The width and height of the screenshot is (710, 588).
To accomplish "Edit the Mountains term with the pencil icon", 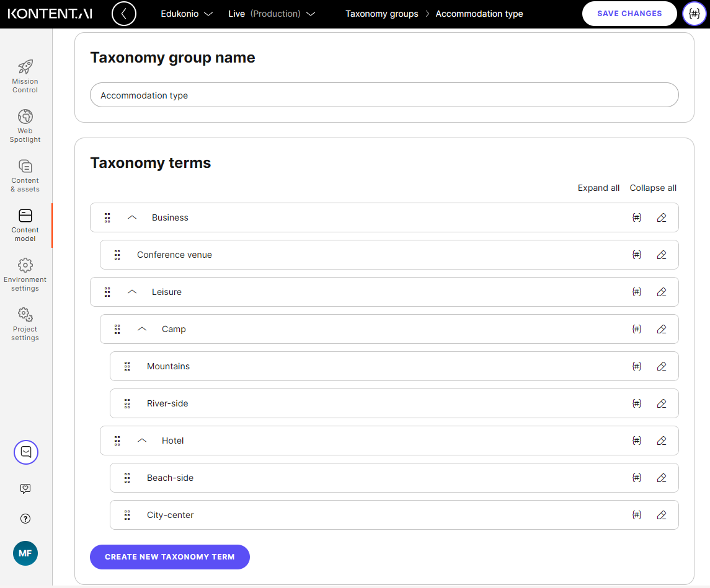I will [x=661, y=366].
